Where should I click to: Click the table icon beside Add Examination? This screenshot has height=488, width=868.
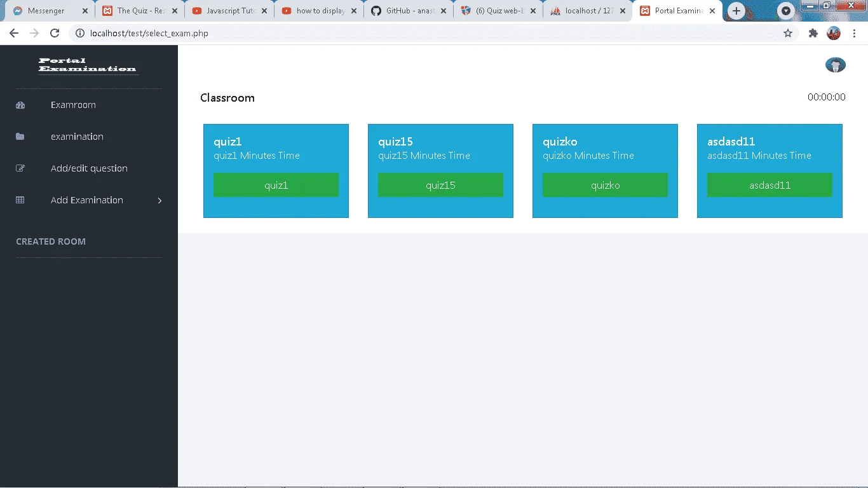tap(20, 200)
